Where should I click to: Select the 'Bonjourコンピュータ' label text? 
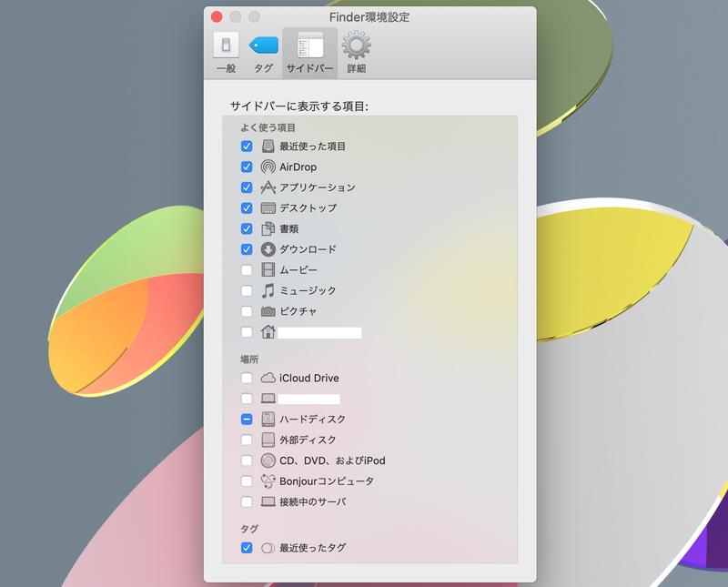click(x=327, y=481)
